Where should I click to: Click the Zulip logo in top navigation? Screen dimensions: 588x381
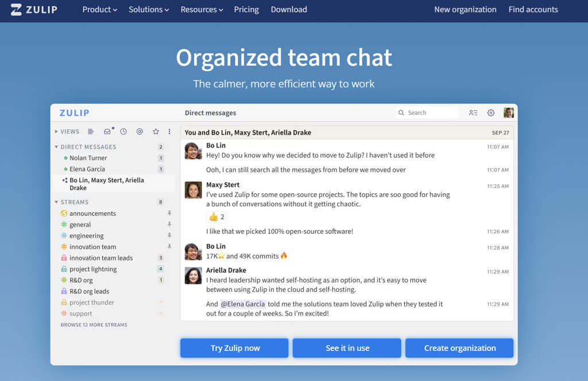point(34,9)
